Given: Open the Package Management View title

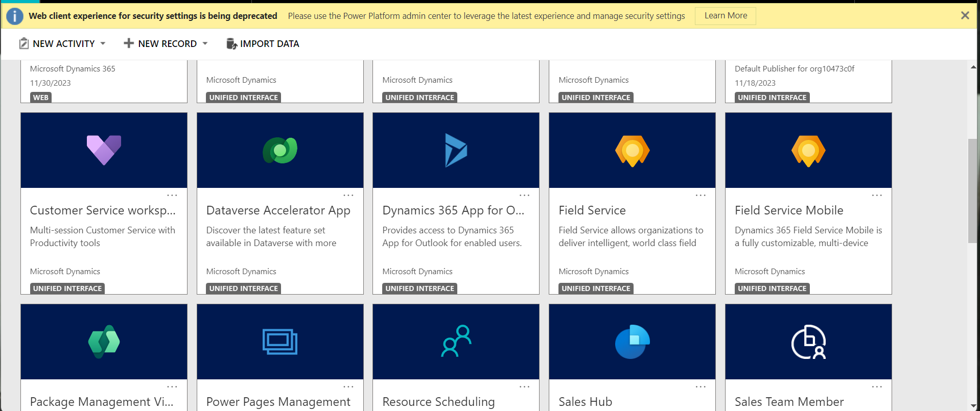Looking at the screenshot, I should 102,402.
